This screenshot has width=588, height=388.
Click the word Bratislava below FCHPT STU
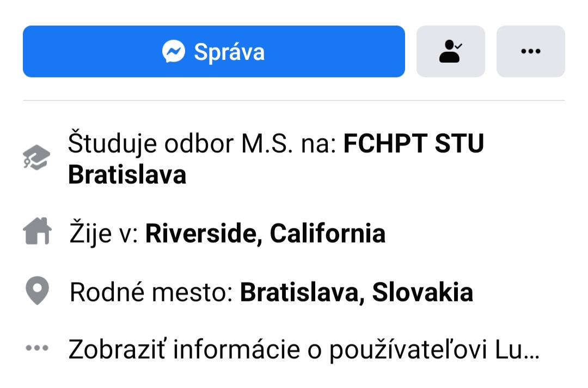[x=127, y=174]
